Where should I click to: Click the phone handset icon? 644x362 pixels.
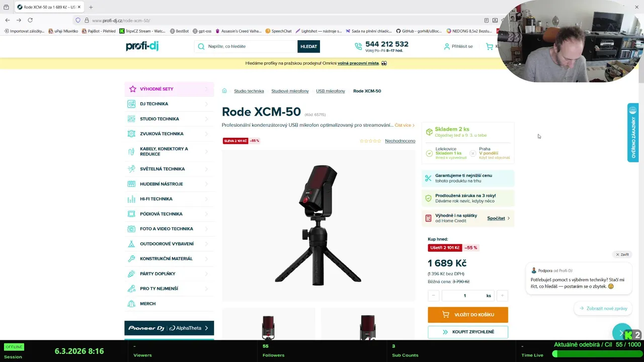(x=358, y=46)
